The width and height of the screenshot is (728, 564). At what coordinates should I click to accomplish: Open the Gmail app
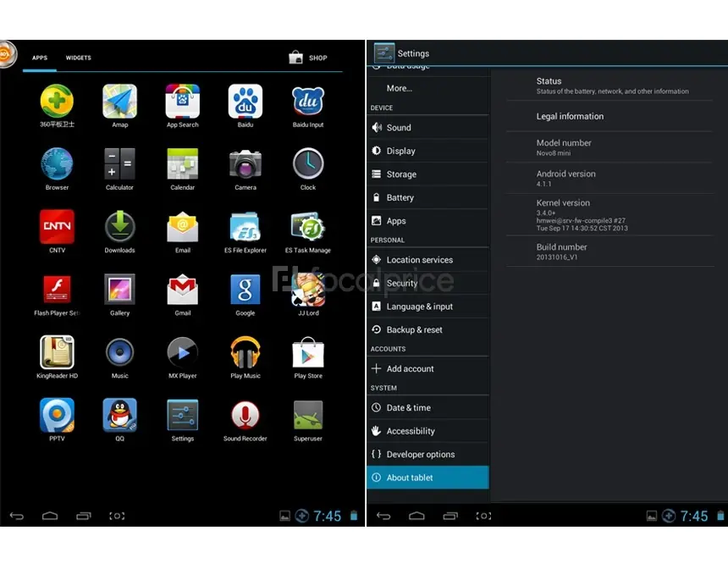183,289
